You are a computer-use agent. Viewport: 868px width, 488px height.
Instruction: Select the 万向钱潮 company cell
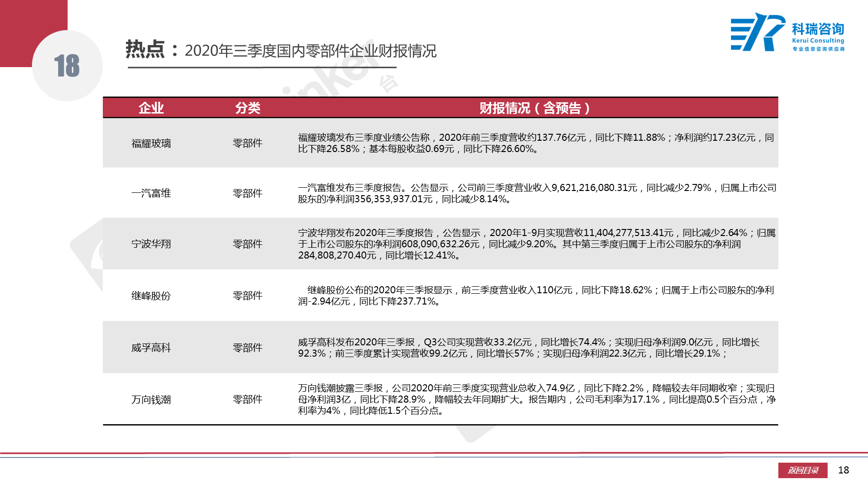pos(151,399)
